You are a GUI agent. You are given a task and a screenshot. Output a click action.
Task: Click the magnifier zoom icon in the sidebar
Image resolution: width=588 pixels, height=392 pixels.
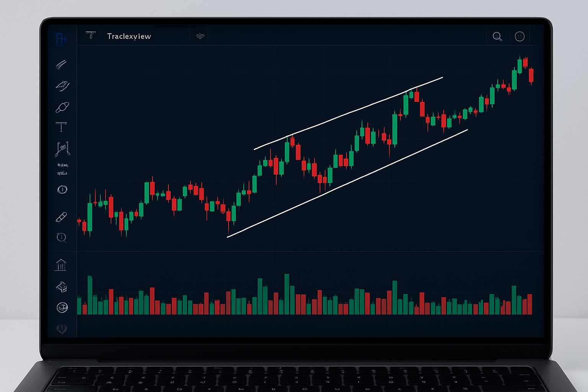62,238
